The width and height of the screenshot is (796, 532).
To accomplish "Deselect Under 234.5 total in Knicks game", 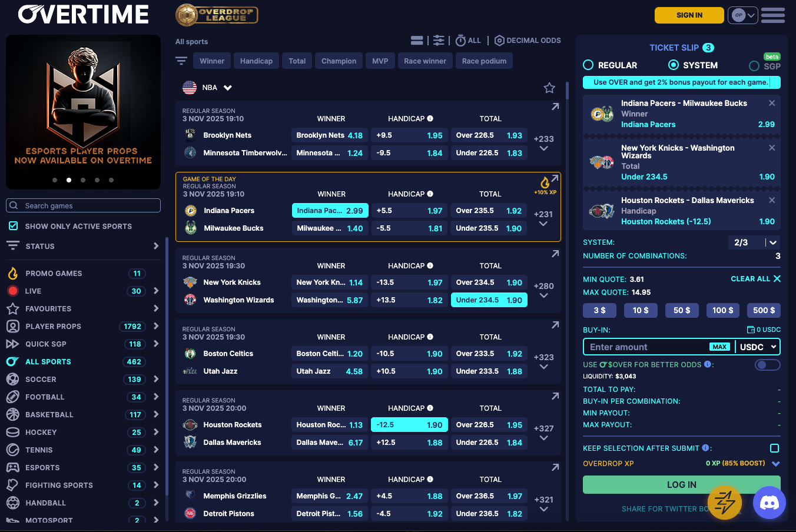I will 489,300.
